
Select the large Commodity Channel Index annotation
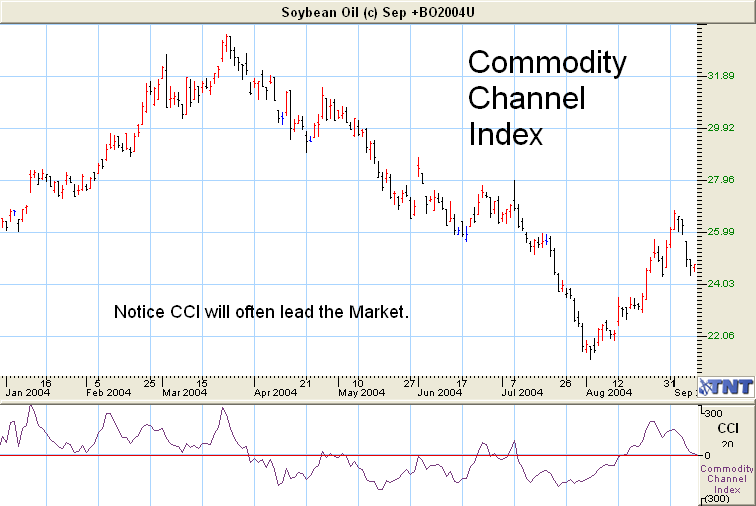(547, 98)
